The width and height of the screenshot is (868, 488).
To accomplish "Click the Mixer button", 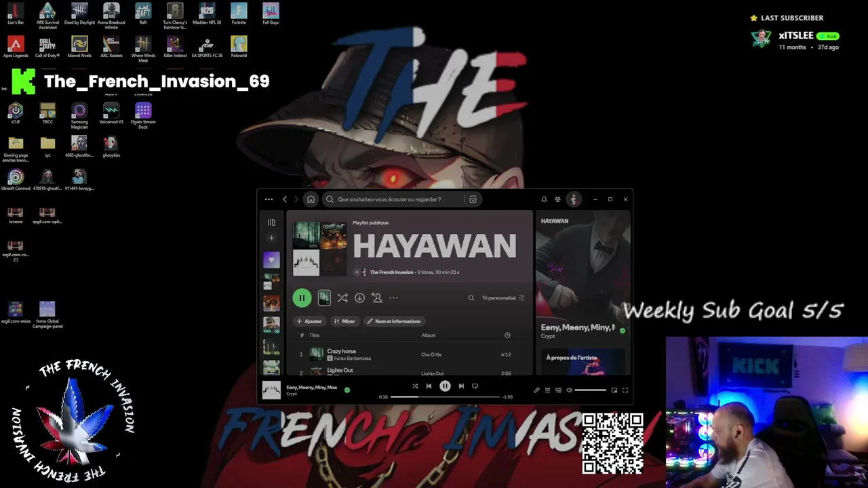I will point(344,321).
